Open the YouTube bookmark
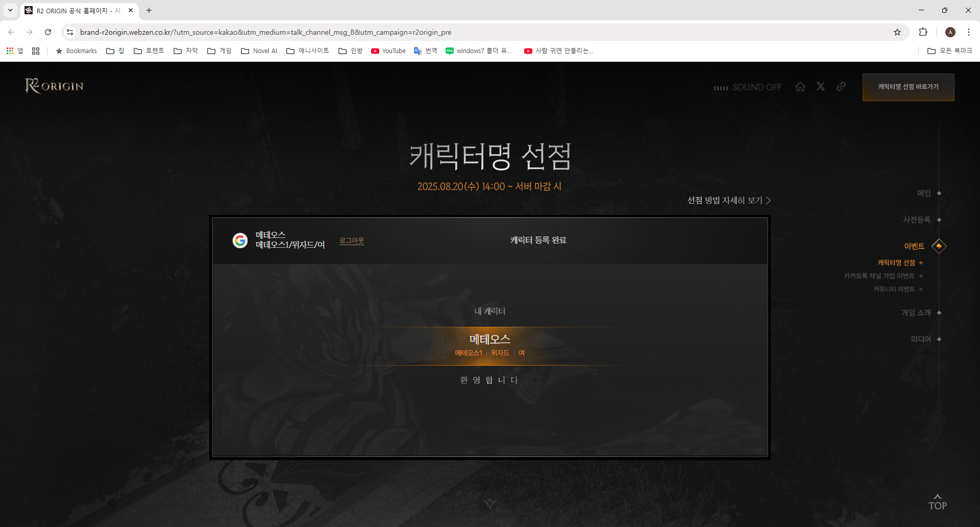980x527 pixels. [x=388, y=51]
